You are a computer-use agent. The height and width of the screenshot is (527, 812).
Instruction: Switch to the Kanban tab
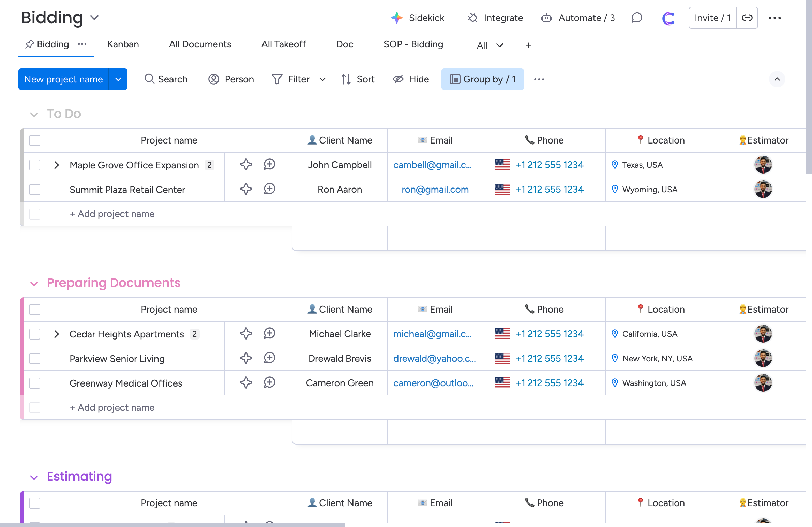click(123, 44)
